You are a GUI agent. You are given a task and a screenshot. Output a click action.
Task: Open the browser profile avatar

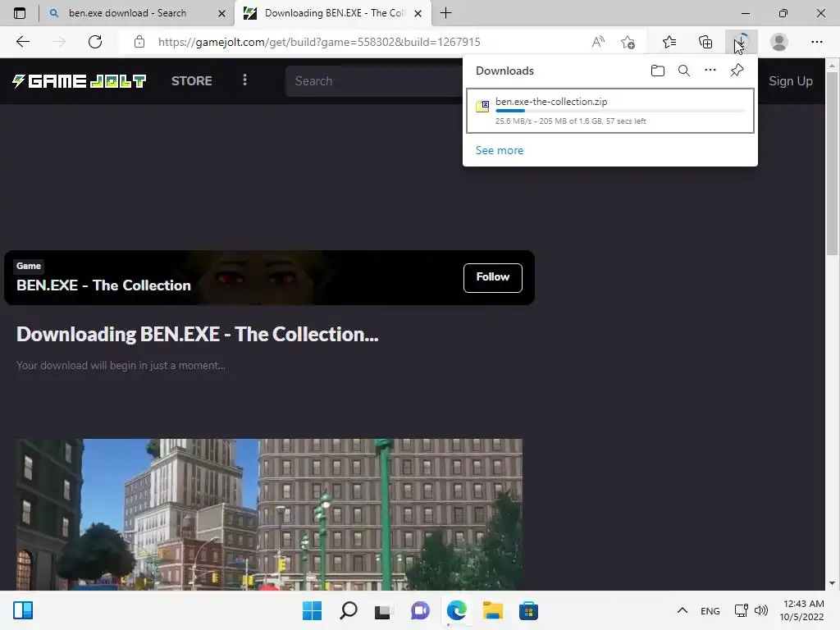[x=779, y=42]
